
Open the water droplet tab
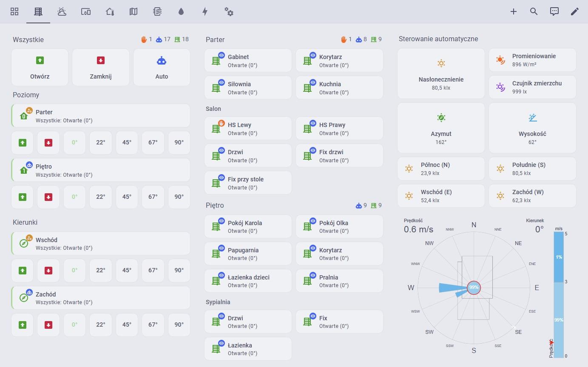pyautogui.click(x=181, y=11)
